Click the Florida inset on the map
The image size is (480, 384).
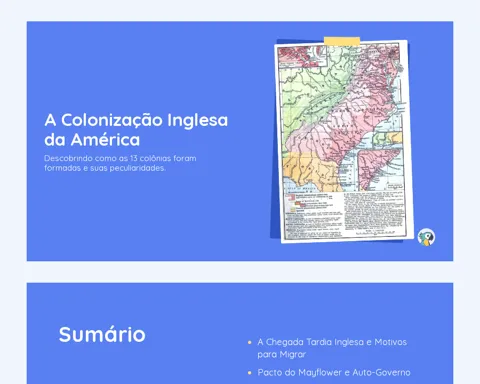click(x=381, y=170)
